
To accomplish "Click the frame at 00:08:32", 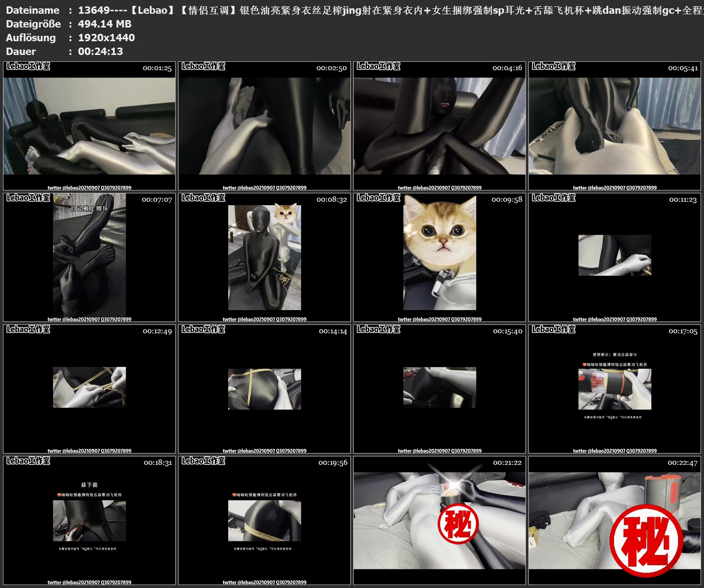I will 264,258.
